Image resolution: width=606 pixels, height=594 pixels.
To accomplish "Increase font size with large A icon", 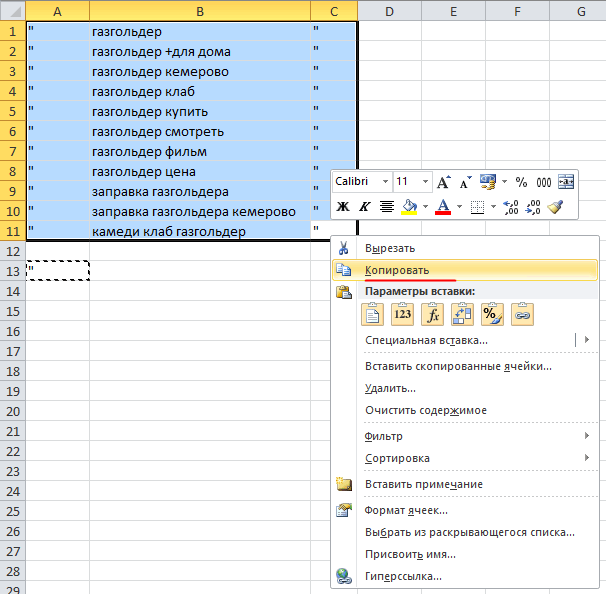I will (x=444, y=182).
